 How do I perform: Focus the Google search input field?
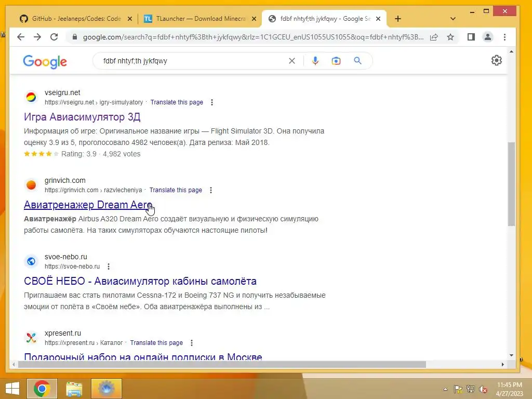pos(193,61)
